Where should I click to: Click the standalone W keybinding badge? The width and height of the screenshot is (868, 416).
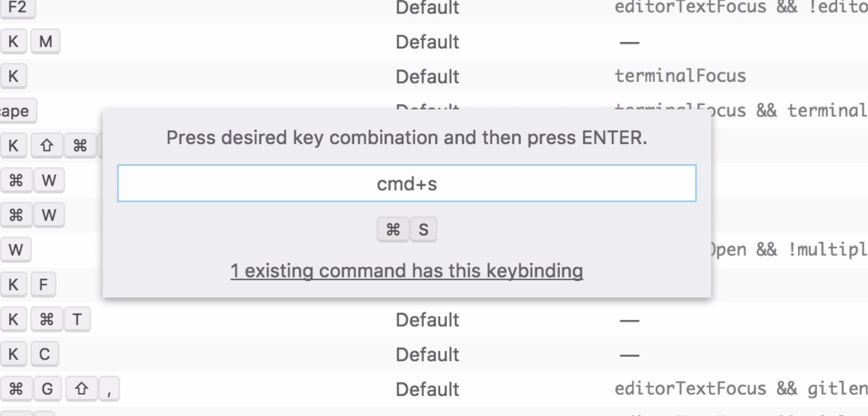(16, 249)
